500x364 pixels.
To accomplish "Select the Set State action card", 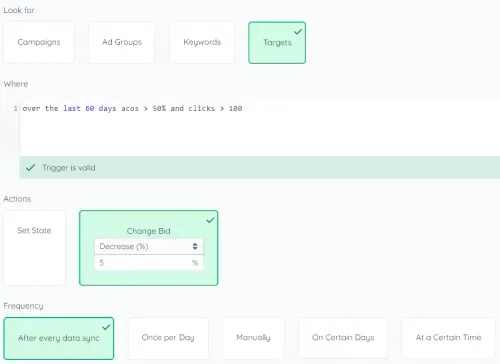I will pyautogui.click(x=34, y=248).
